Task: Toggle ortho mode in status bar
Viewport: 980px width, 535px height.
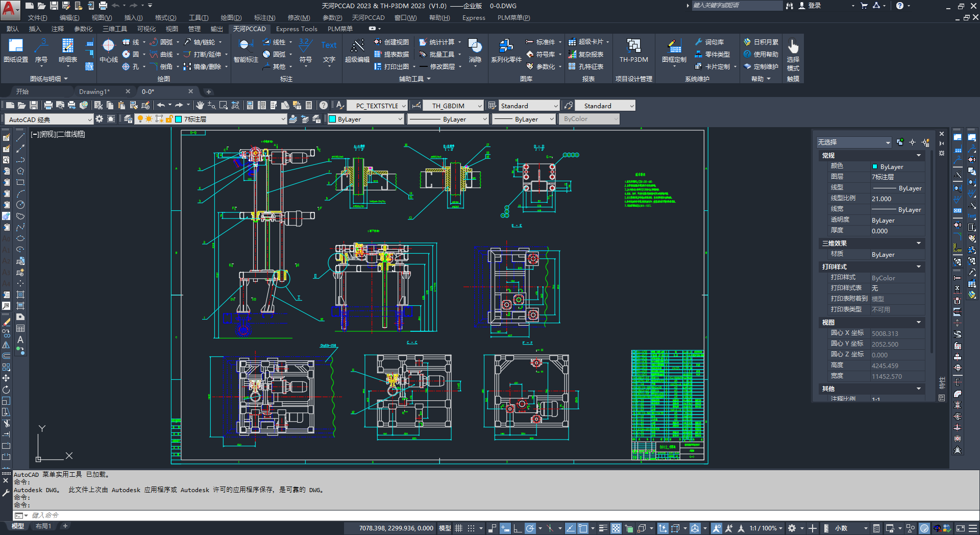Action: tap(517, 528)
